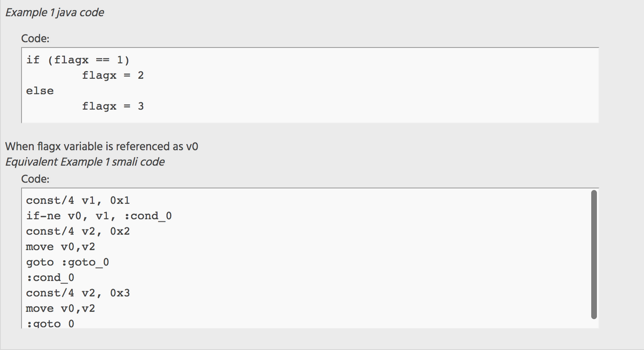Click the first 'Code:' label
The image size is (644, 350).
pos(35,39)
